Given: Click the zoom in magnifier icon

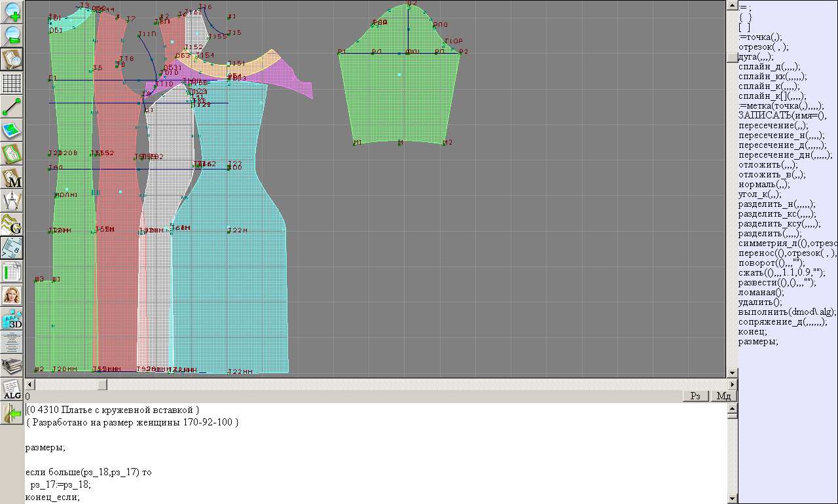Looking at the screenshot, I should 12,12.
